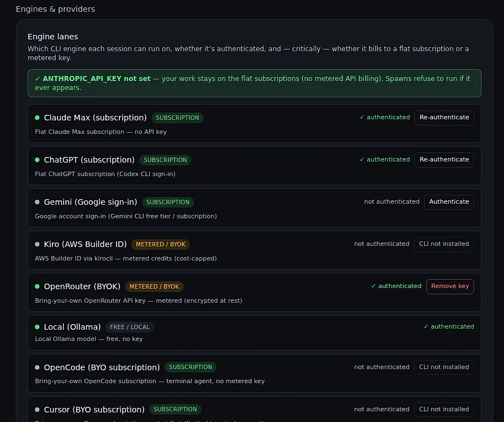Image resolution: width=504 pixels, height=422 pixels.
Task: Click 'CLI not installed' in the Cursor row
Action: pyautogui.click(x=444, y=410)
